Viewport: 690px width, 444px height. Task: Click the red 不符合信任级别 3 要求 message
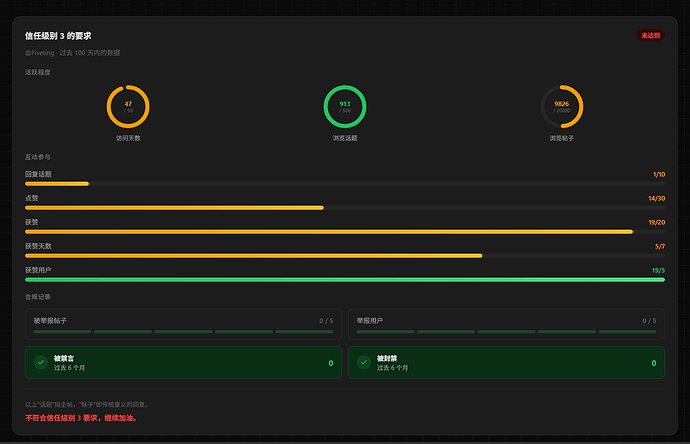pos(81,418)
